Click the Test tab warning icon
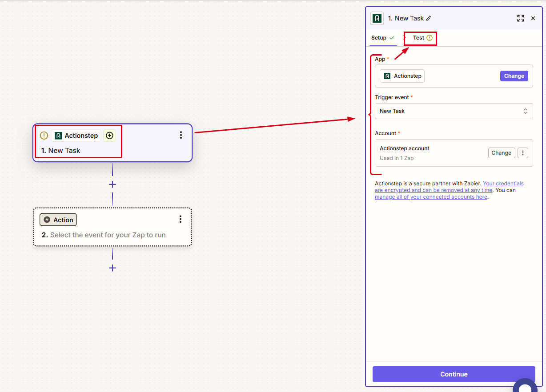The image size is (546, 392). pyautogui.click(x=430, y=38)
